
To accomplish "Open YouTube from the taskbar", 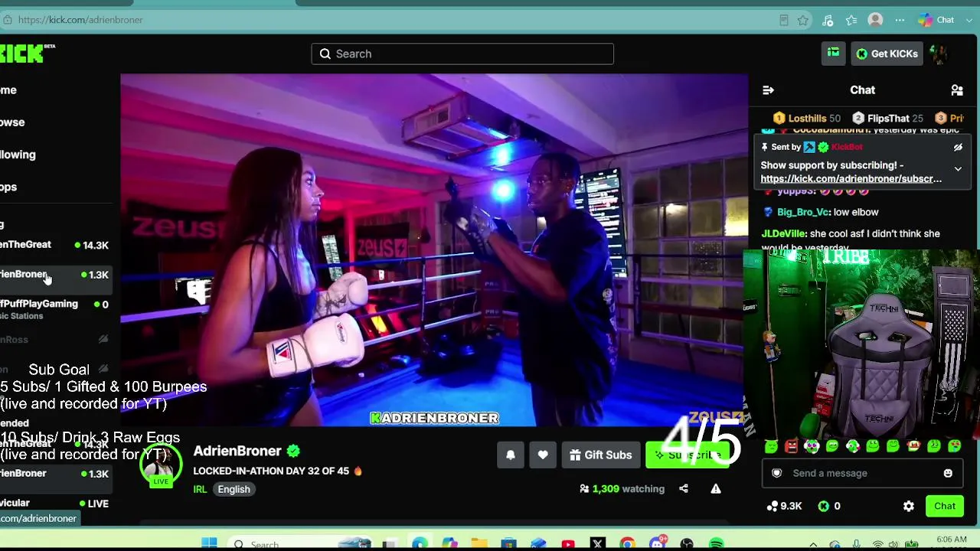I will coord(568,544).
